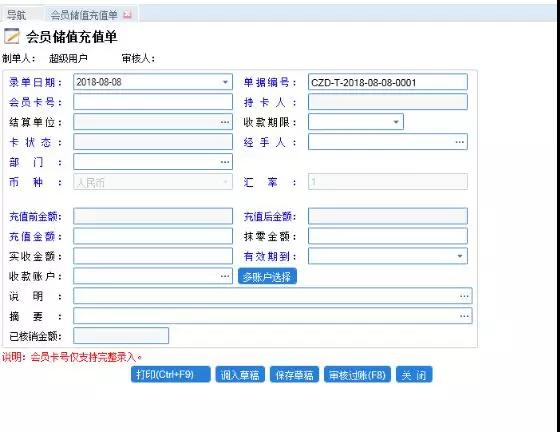Open the 摘要 field ellipsis button

pyautogui.click(x=464, y=316)
